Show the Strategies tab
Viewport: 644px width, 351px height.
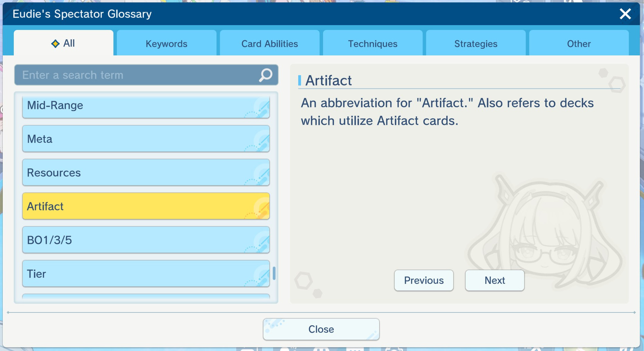(476, 43)
